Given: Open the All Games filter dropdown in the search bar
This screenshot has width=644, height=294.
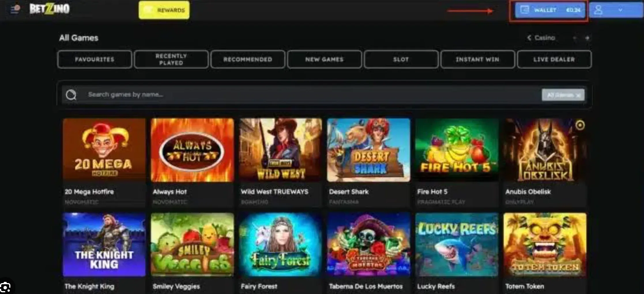Looking at the screenshot, I should (563, 95).
